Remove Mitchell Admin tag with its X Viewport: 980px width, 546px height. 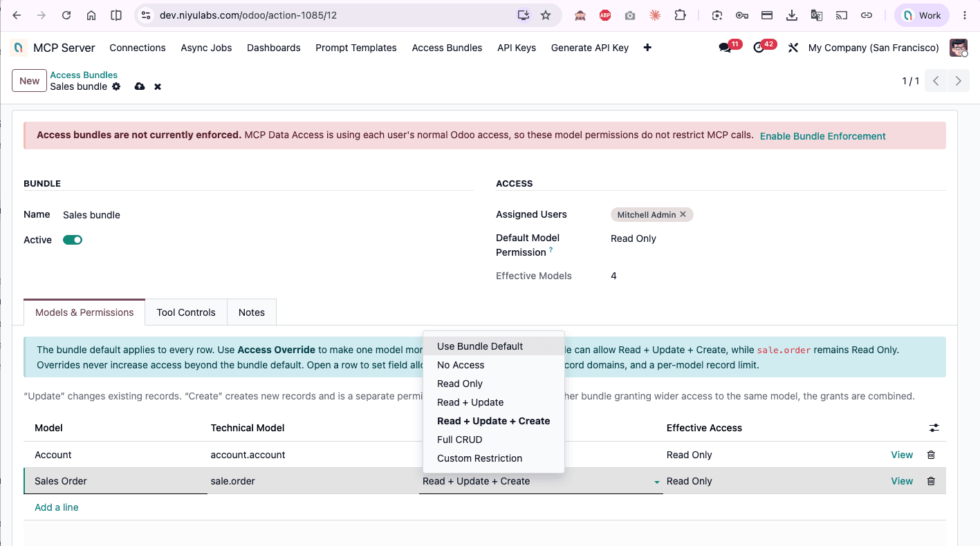683,214
